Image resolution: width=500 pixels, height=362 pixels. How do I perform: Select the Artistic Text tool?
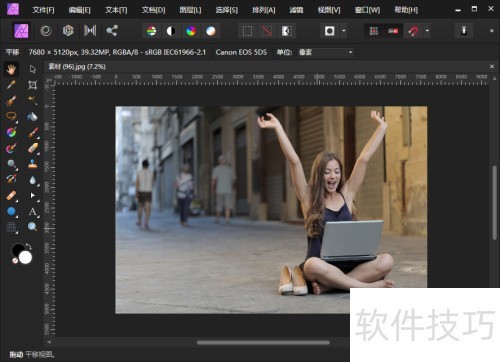pyautogui.click(x=32, y=211)
